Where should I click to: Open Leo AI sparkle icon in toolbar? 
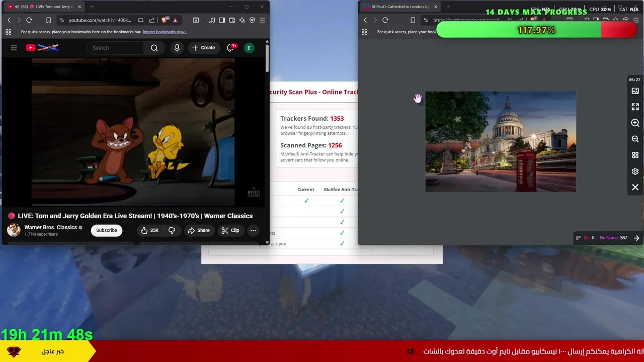(x=242, y=20)
